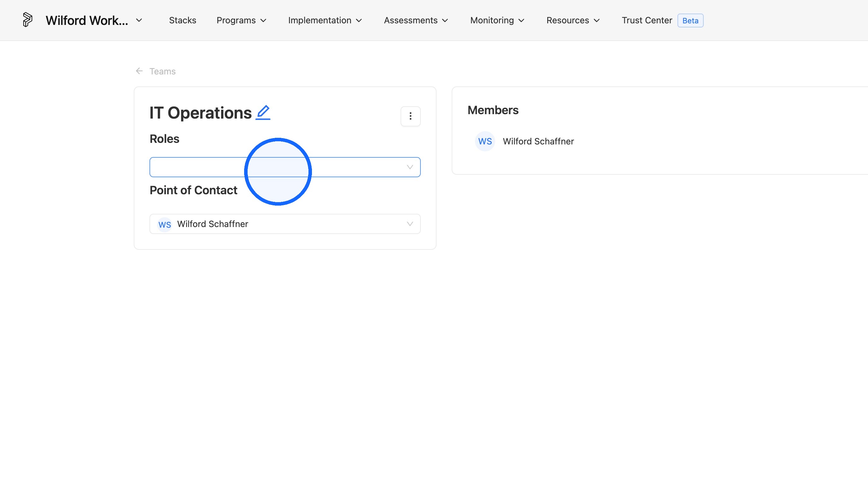Open the Assessments menu

[x=416, y=20]
